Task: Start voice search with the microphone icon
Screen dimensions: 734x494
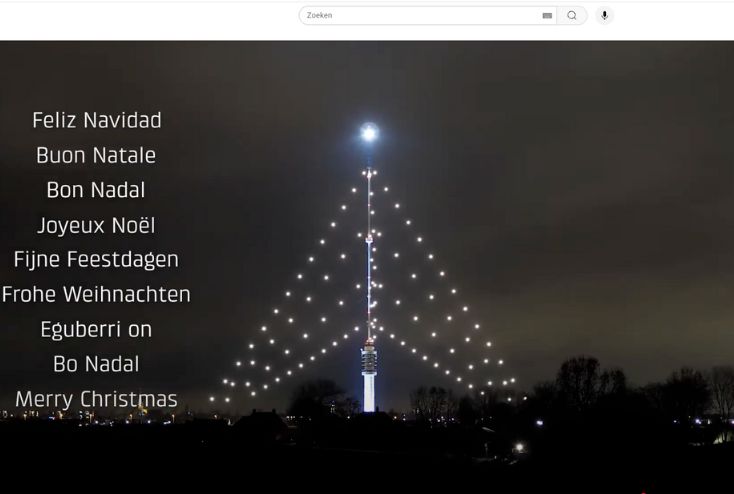Action: click(x=604, y=15)
